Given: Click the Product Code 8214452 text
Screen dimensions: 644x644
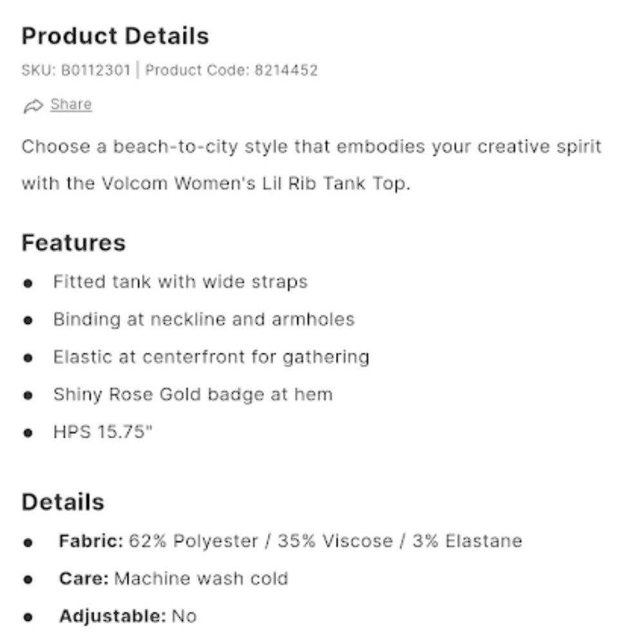Looking at the screenshot, I should [232, 70].
